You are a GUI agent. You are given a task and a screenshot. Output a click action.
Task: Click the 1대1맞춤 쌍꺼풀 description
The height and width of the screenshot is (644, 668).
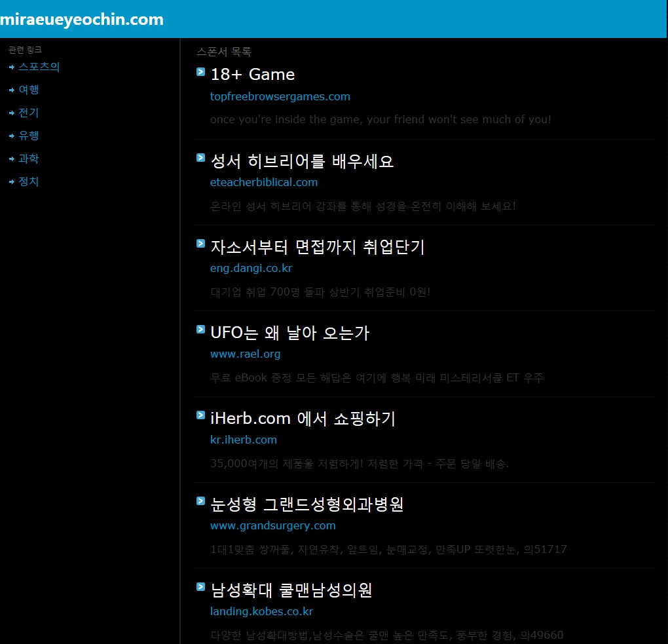click(x=388, y=550)
